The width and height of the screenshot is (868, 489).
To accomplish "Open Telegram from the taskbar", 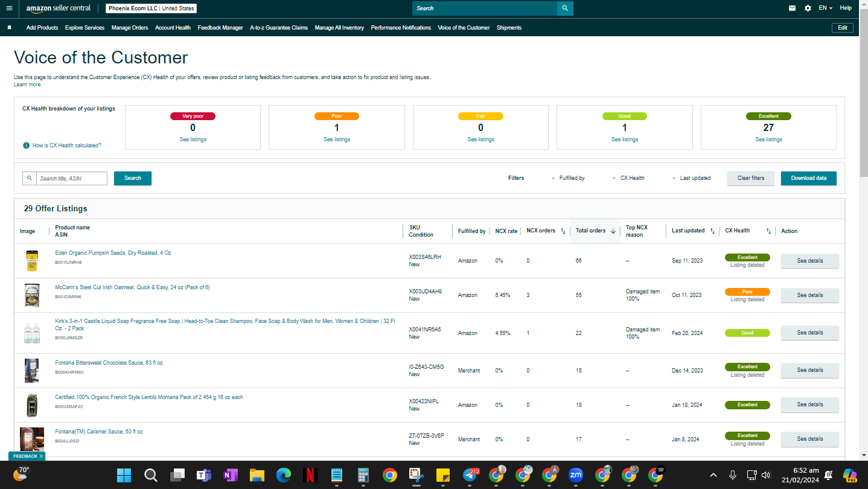I will (x=470, y=475).
